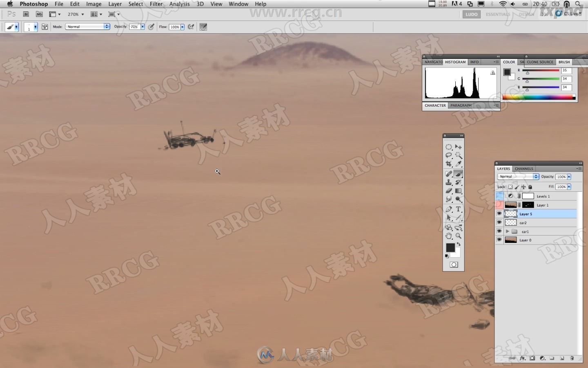The width and height of the screenshot is (588, 368).
Task: Select the Move tool
Action: (459, 147)
